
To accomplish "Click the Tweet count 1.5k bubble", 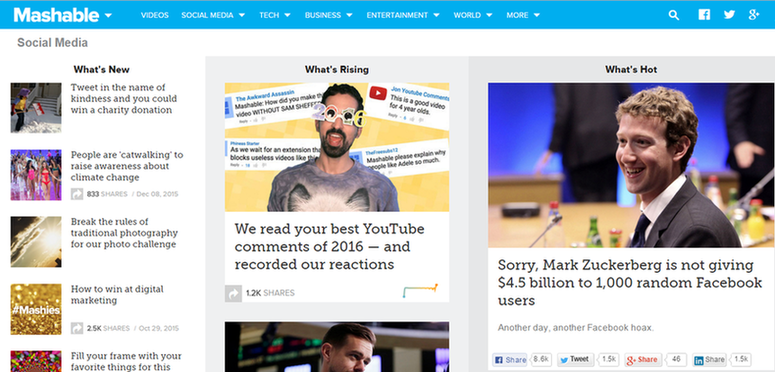I will coord(607,359).
